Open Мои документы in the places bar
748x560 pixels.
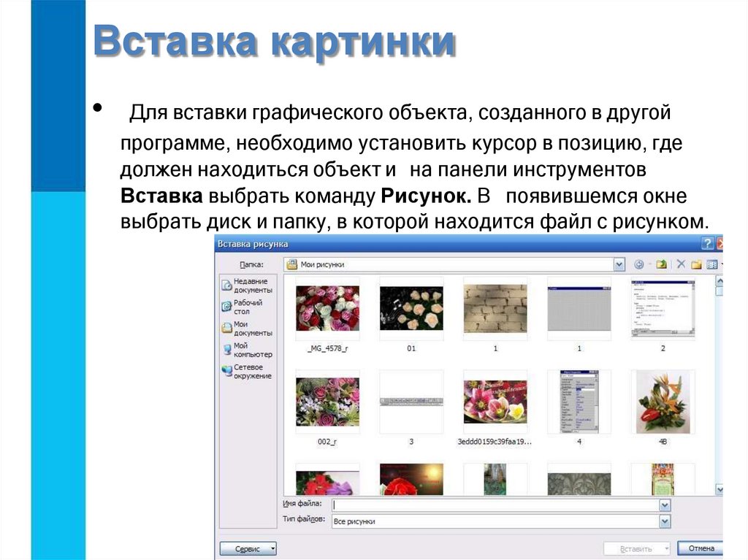[248, 328]
